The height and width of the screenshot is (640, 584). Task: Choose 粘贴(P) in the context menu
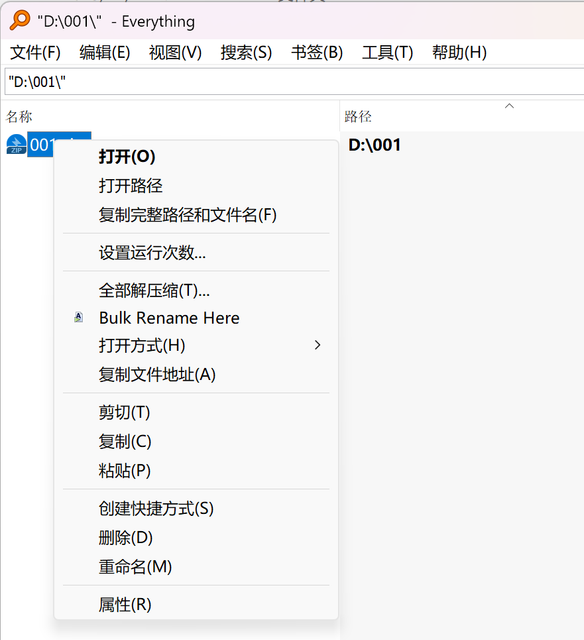click(x=196, y=470)
